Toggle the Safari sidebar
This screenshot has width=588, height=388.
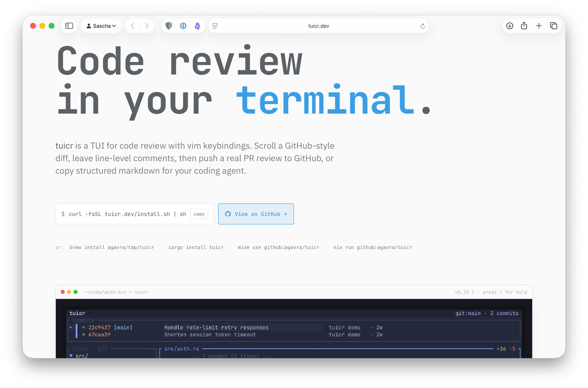coord(69,26)
